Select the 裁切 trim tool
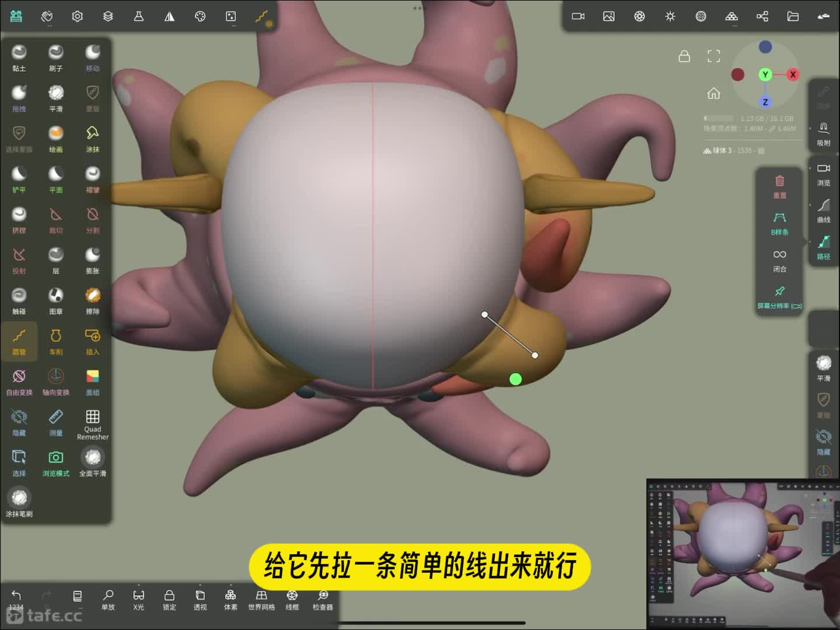 coord(56,220)
